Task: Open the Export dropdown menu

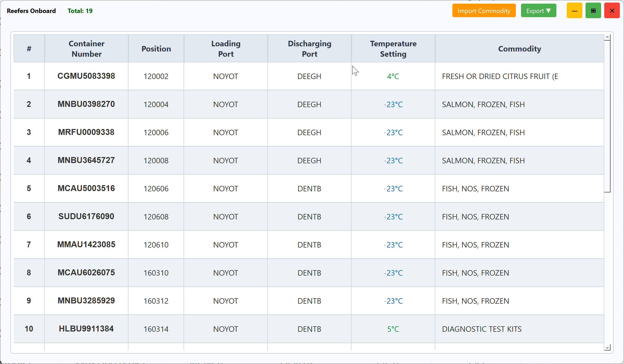Action: 538,11
